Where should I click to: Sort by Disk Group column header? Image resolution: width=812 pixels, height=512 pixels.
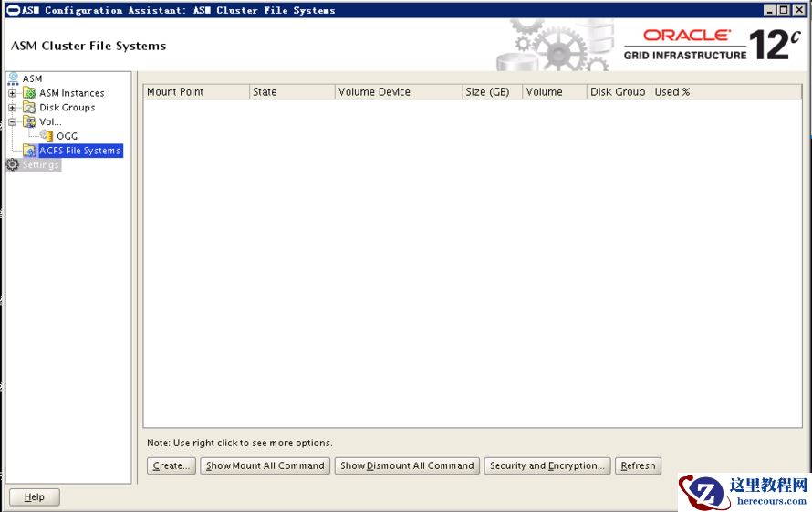tap(619, 92)
